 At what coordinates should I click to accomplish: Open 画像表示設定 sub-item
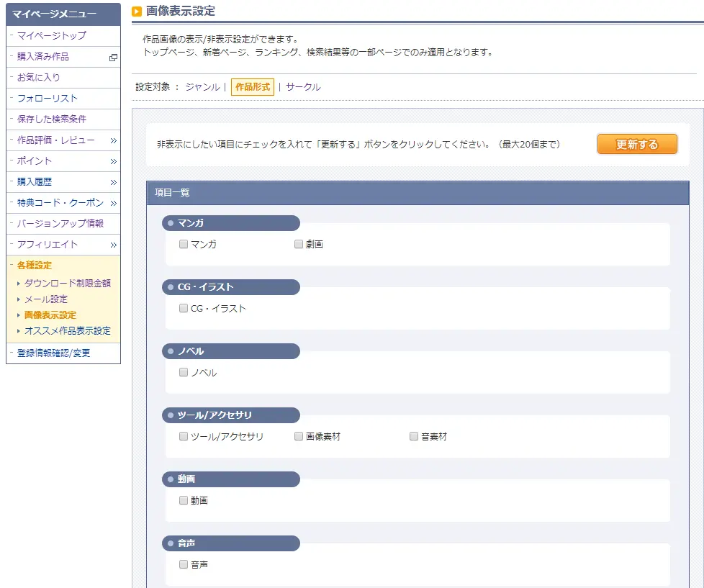[x=50, y=315]
